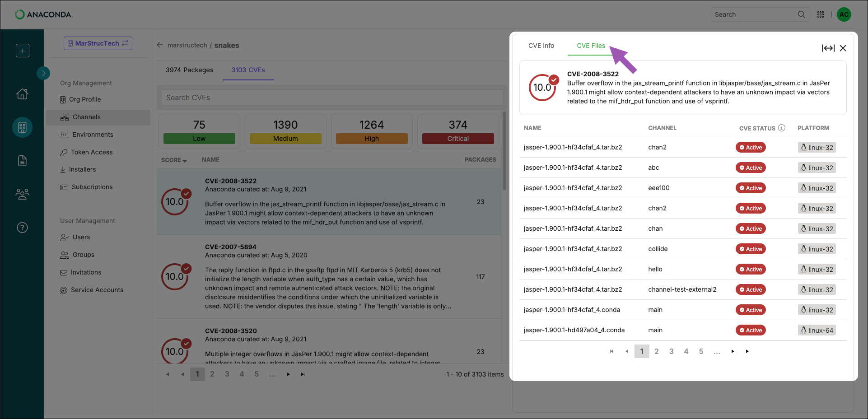Switch to 3974 Packages tab
The width and height of the screenshot is (868, 419).
[x=189, y=70]
